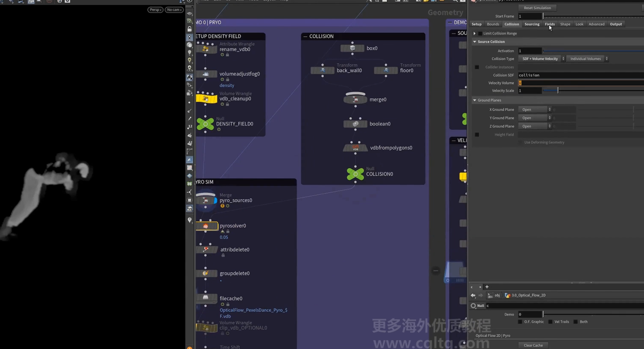The width and height of the screenshot is (644, 349).
Task: Switch to the Fields tab
Action: [x=550, y=24]
